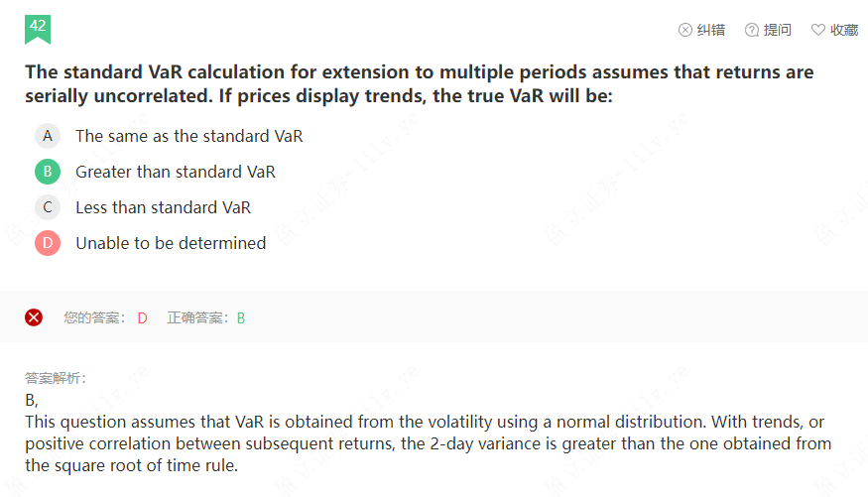Click the green question number 42 badge

(38, 28)
